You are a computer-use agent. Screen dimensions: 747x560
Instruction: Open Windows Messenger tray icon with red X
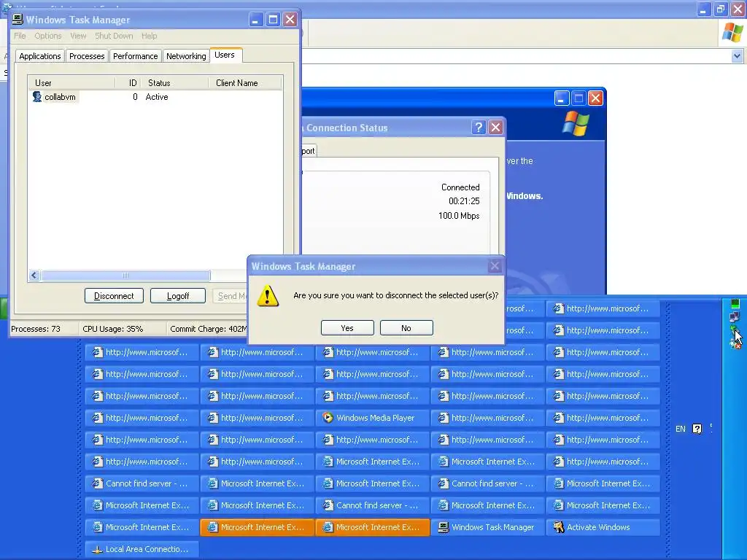pyautogui.click(x=735, y=343)
